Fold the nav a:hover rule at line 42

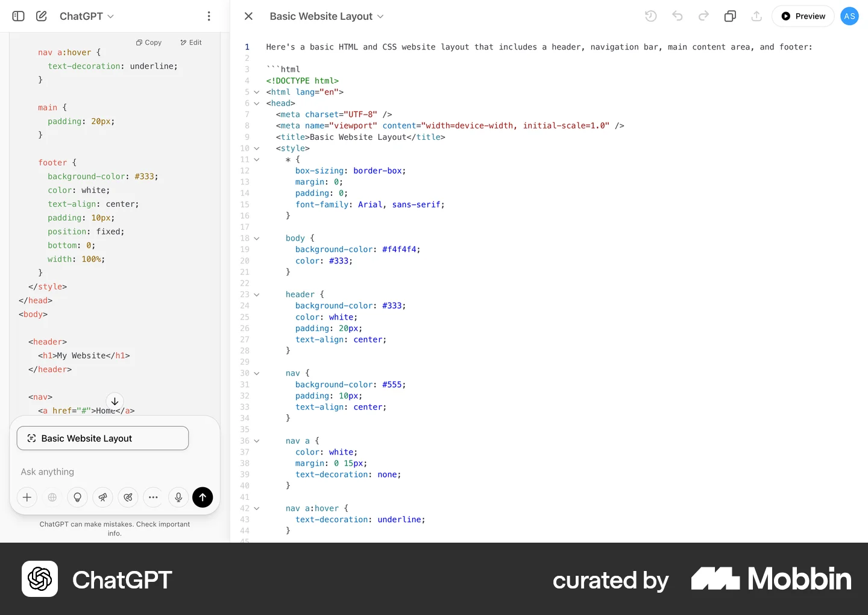[257, 509]
